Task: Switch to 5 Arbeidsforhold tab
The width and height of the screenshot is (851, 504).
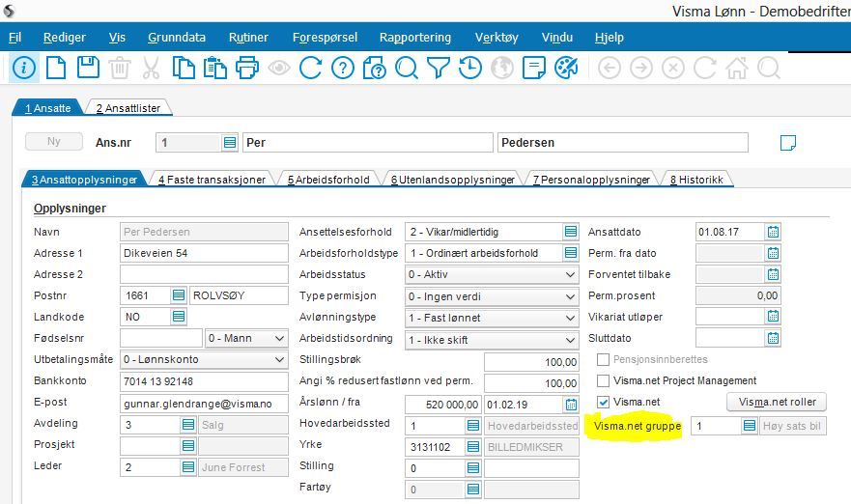Action: (328, 180)
